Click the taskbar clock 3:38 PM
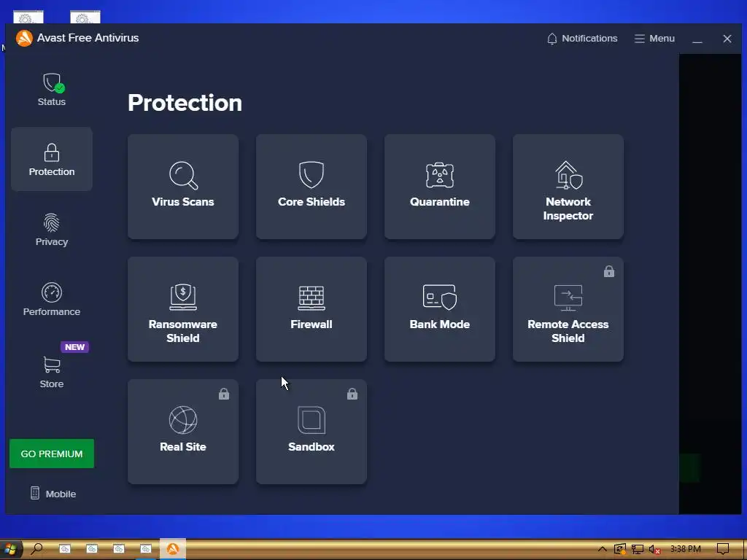Viewport: 747px width, 560px height. click(x=686, y=549)
